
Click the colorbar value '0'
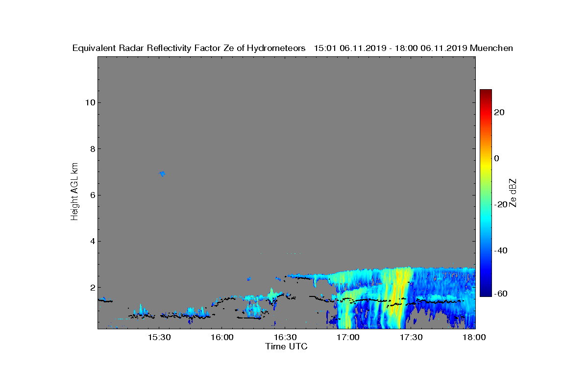point(497,158)
